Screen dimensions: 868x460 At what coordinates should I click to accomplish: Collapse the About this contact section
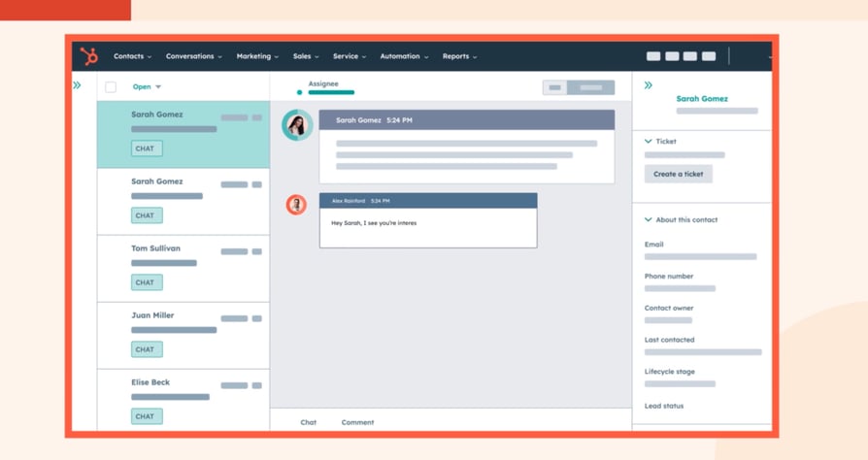[x=681, y=219]
